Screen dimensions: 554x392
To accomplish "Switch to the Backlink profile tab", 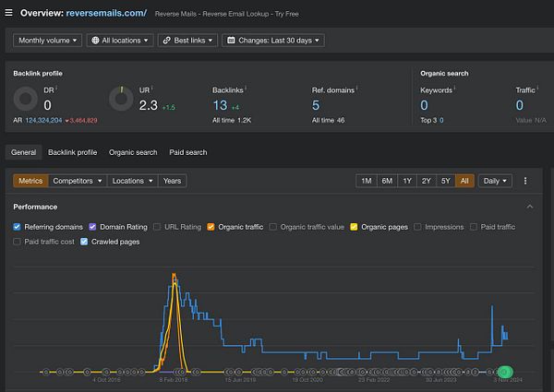I will [72, 152].
